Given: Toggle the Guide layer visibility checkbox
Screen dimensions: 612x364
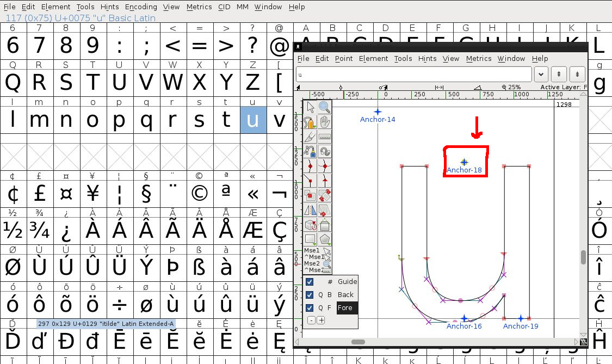Looking at the screenshot, I should pos(310,282).
